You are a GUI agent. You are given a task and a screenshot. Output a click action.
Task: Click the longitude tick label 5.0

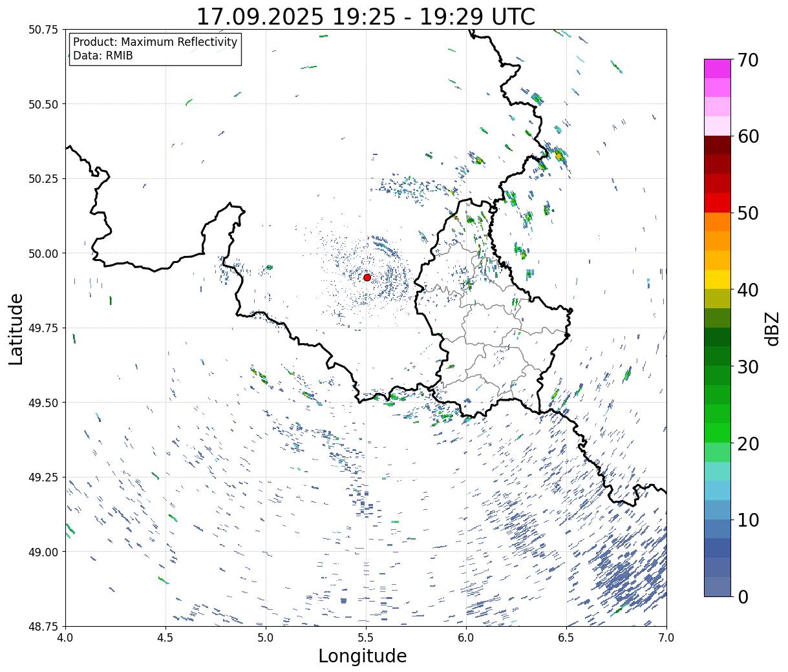(266, 638)
